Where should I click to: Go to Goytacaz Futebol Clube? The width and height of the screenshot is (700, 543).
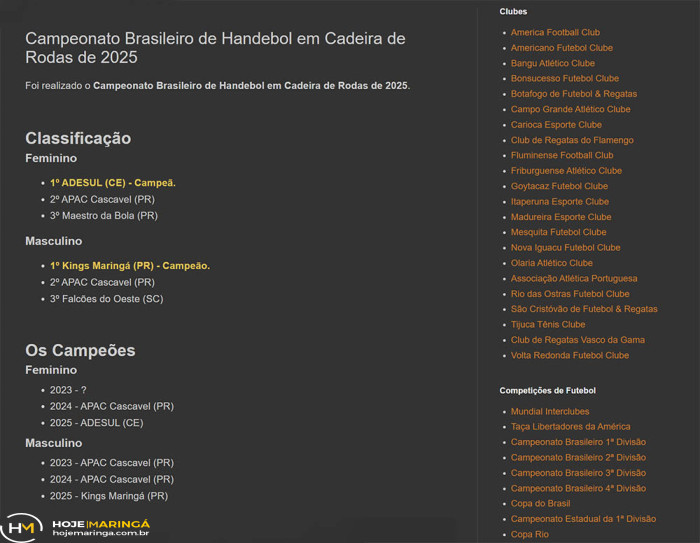point(559,186)
